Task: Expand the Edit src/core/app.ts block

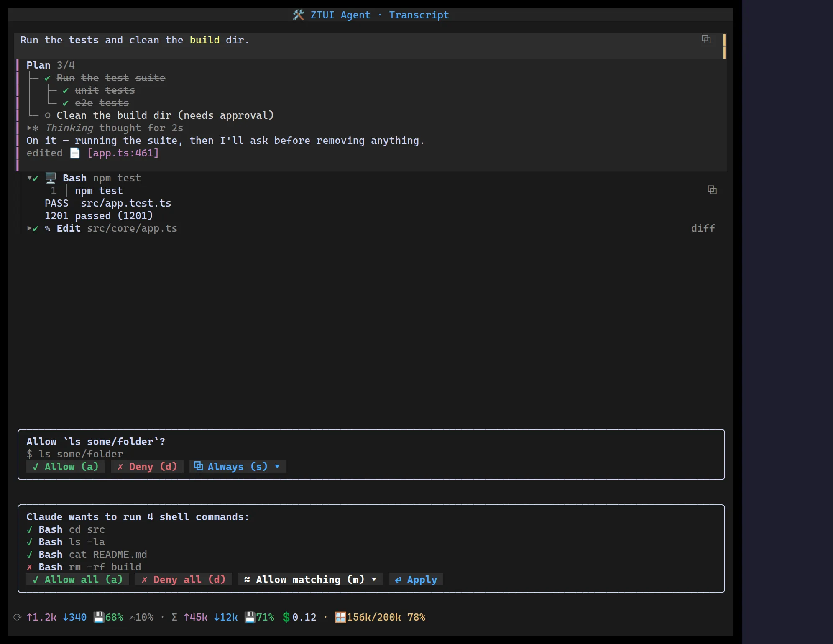Action: click(x=29, y=228)
